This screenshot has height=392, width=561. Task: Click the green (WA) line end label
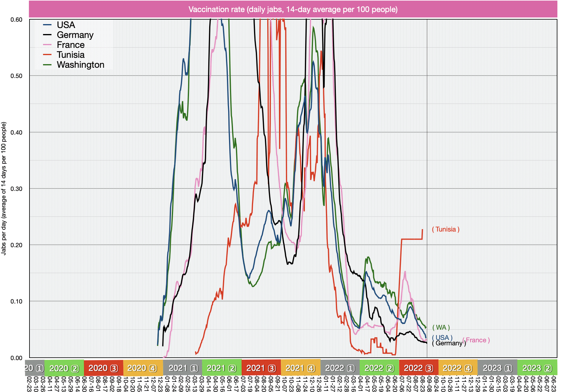click(441, 328)
